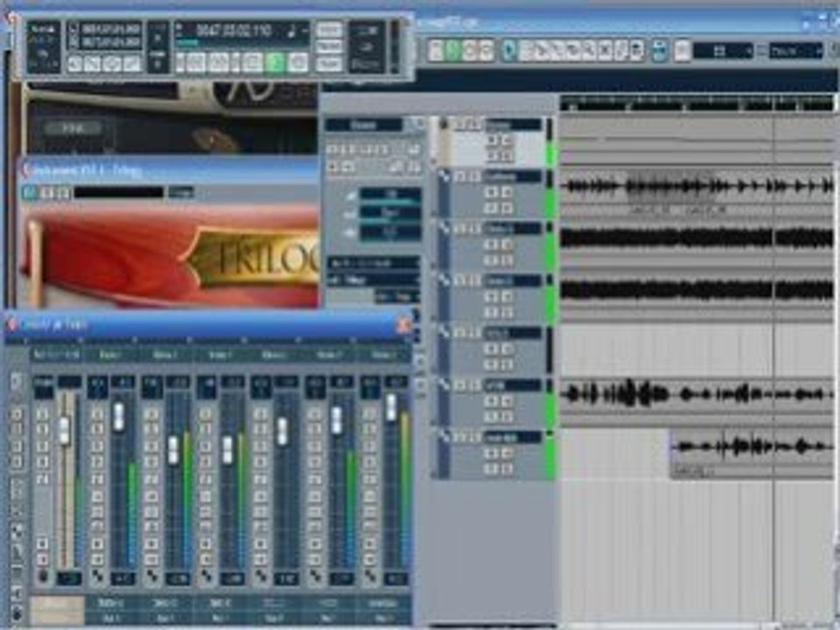Mute the top track in the track list
The height and width of the screenshot is (630, 840).
pyautogui.click(x=461, y=124)
